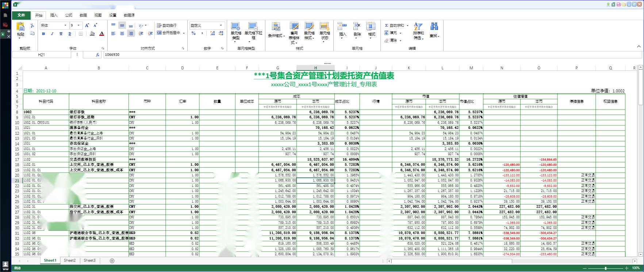Toggle center horizontal alignment
The height and width of the screenshot is (272, 644).
point(122,34)
